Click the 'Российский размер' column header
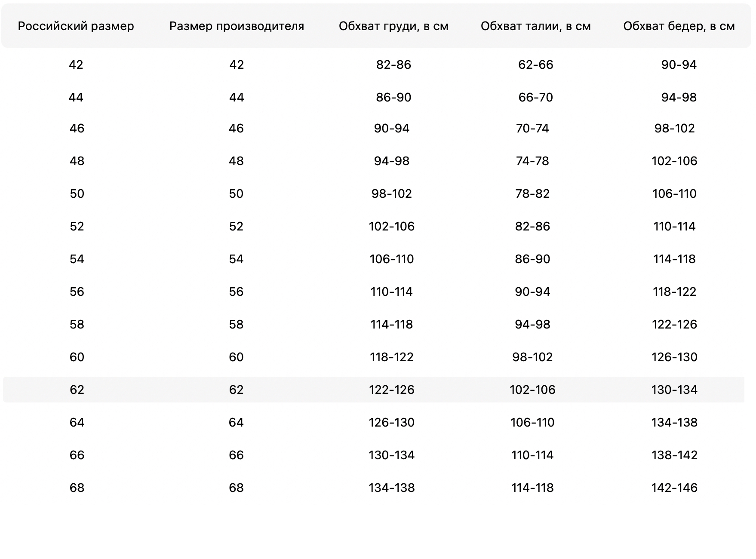Viewport: 756px width, 559px height. pos(76,26)
